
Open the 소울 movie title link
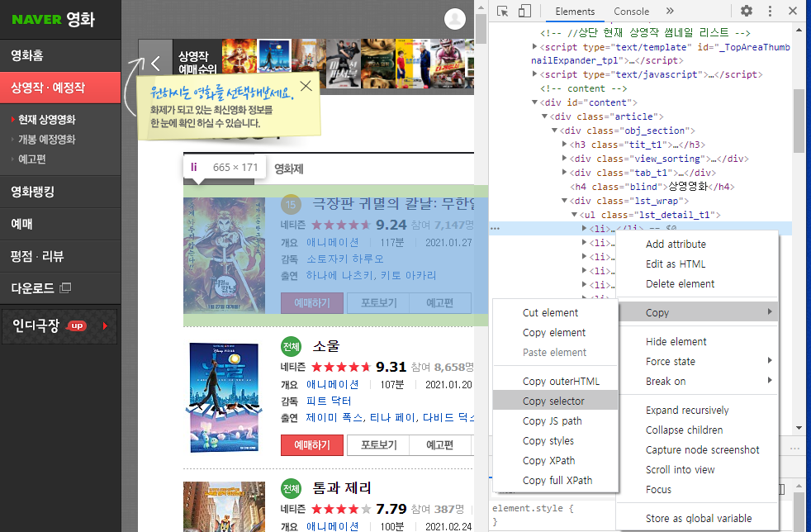click(x=326, y=346)
